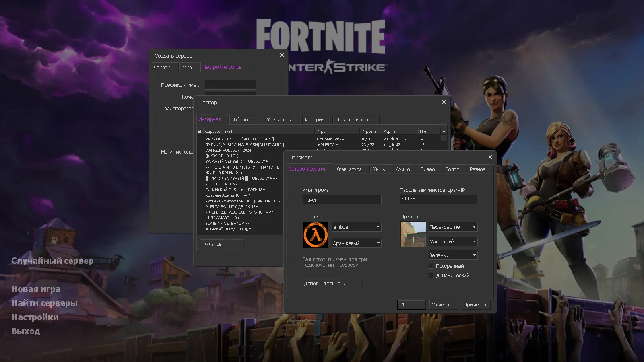Click the crosshair preview image under Прицел
Image resolution: width=644 pixels, height=362 pixels.
click(x=413, y=234)
